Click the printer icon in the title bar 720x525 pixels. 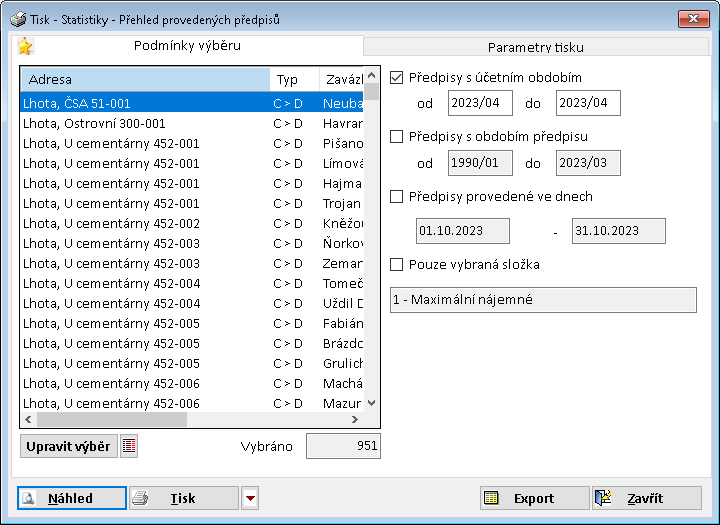tap(18, 19)
